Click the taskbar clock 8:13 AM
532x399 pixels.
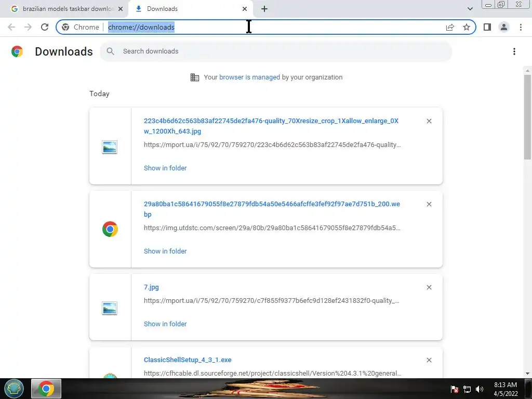click(x=506, y=389)
